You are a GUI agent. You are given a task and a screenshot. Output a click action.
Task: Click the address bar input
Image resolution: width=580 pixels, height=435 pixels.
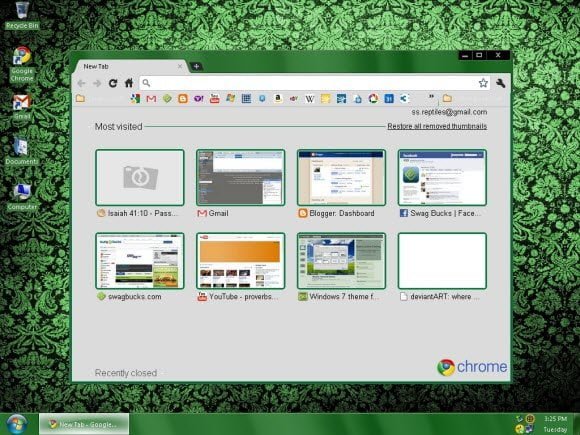314,83
